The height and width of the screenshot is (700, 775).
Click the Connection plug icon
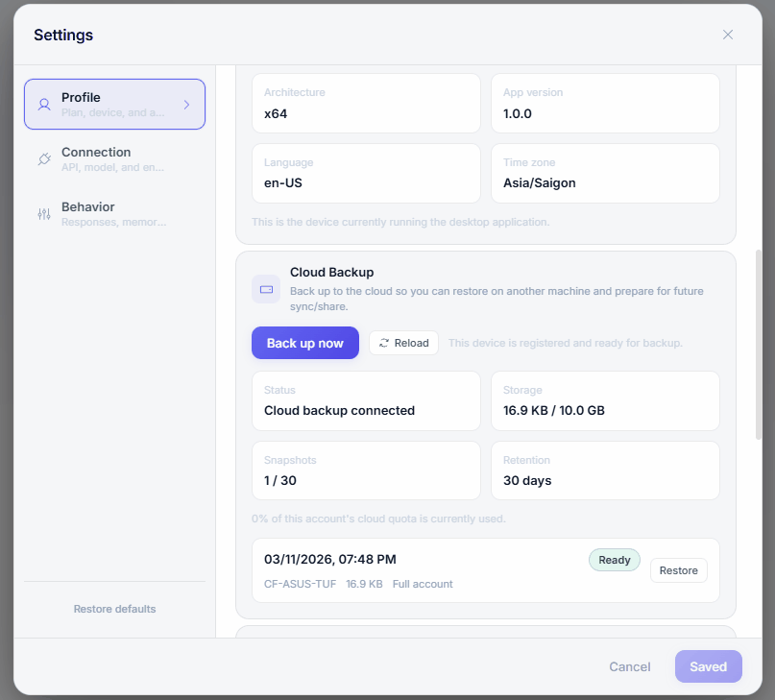[43, 158]
